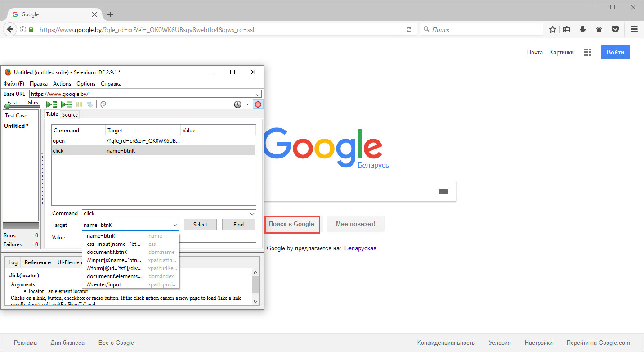Bookmark this page with the star icon
The width and height of the screenshot is (644, 352).
[x=553, y=29]
